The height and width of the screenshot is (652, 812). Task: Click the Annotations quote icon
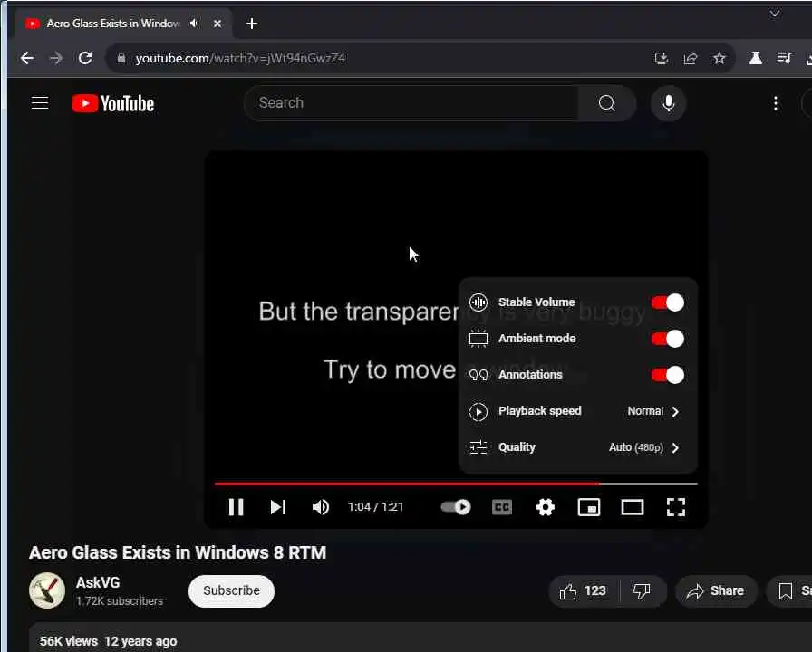coord(478,375)
